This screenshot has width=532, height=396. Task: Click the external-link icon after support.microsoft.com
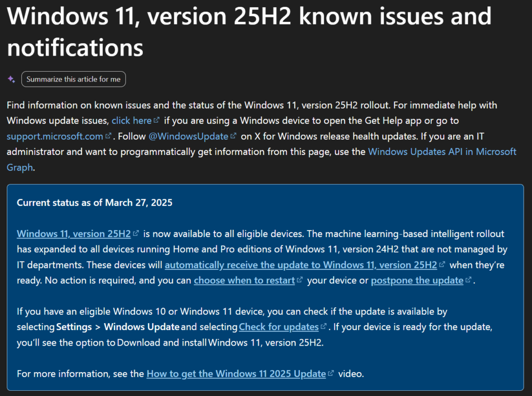(108, 136)
